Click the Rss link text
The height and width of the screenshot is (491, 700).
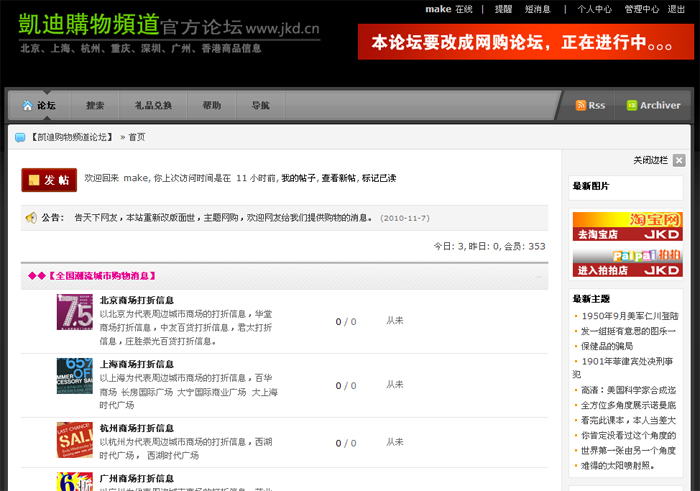(x=596, y=105)
